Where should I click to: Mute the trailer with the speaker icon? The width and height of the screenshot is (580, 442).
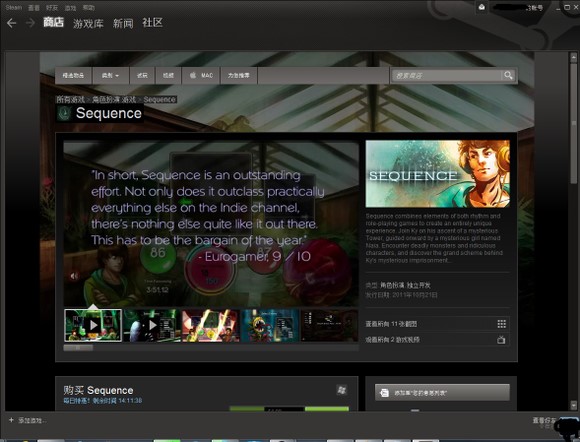click(74, 276)
